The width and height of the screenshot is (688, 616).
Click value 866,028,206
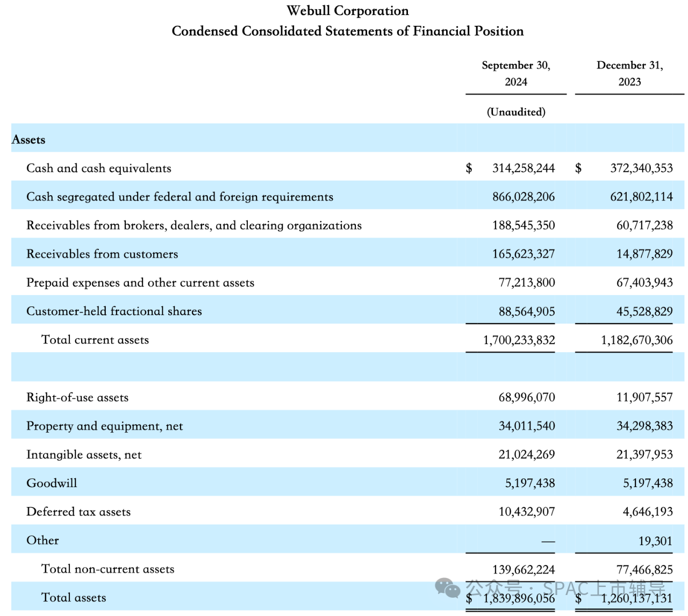click(x=524, y=197)
